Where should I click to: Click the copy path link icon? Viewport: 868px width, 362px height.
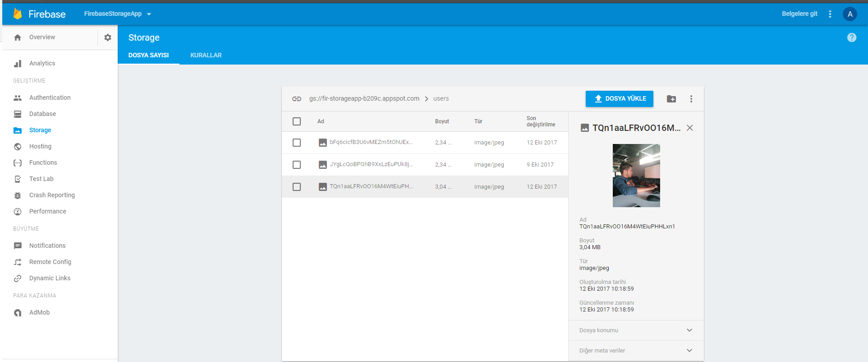(x=297, y=99)
